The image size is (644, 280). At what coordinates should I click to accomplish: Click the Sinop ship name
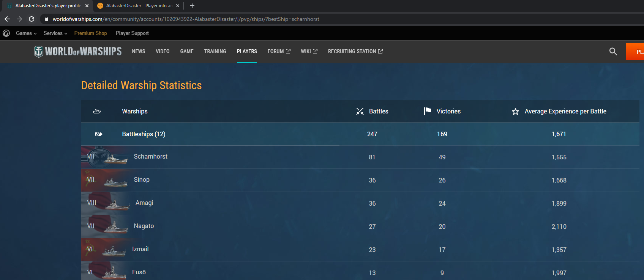tap(142, 179)
